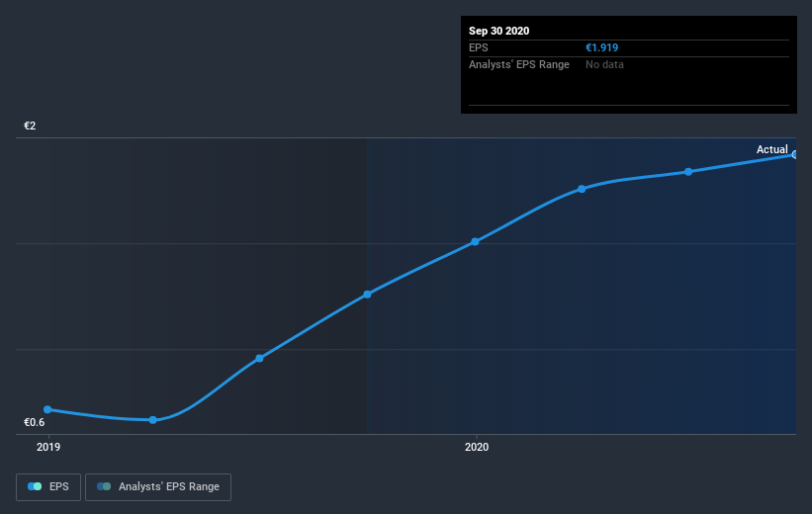Select the data point at 2020 axis mark
This screenshot has width=812, height=514.
click(x=475, y=242)
